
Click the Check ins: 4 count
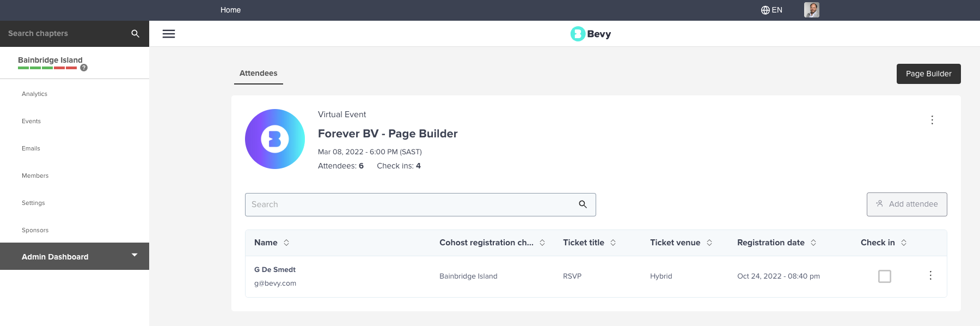pos(399,166)
